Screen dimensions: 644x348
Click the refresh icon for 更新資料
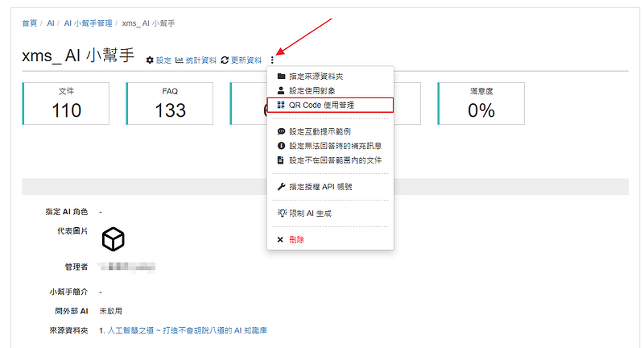pyautogui.click(x=225, y=60)
